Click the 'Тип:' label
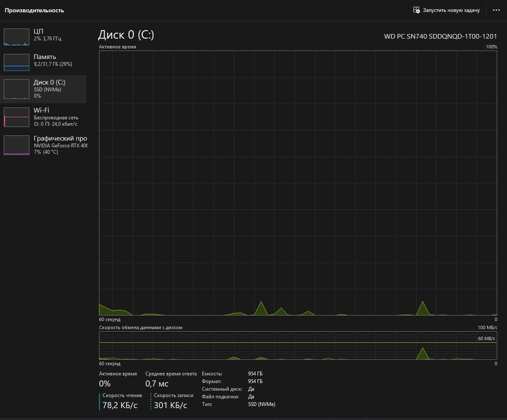The width and height of the screenshot is (507, 420). coord(207,404)
